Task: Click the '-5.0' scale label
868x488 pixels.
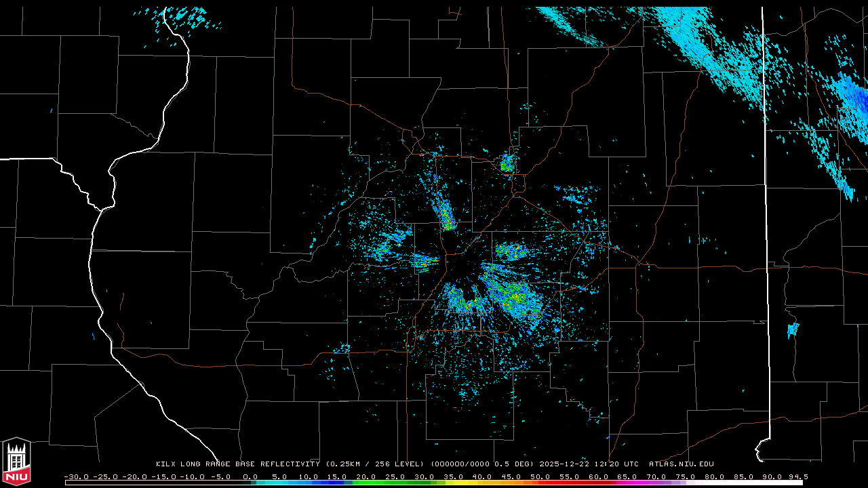Action: click(220, 476)
